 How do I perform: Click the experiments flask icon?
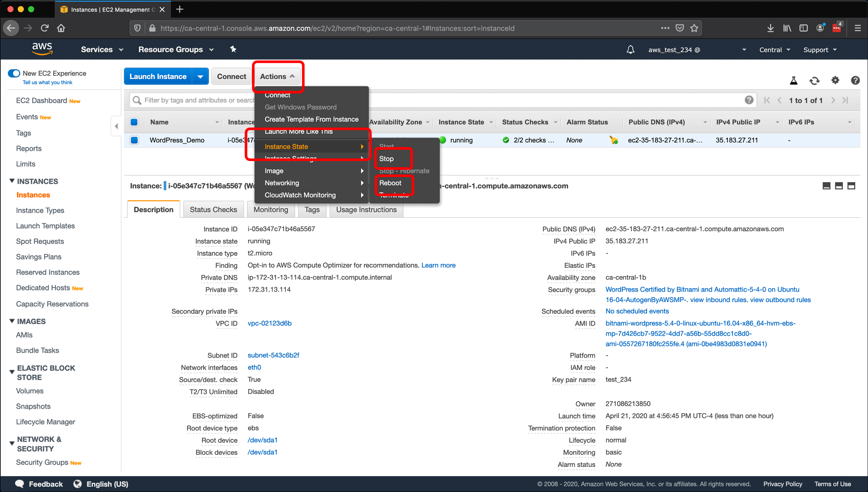click(x=793, y=81)
